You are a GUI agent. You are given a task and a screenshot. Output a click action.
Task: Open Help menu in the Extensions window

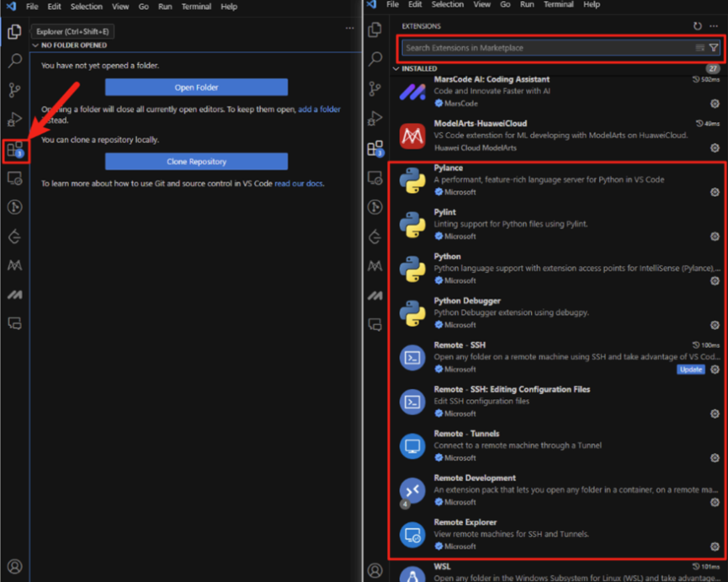click(x=592, y=4)
